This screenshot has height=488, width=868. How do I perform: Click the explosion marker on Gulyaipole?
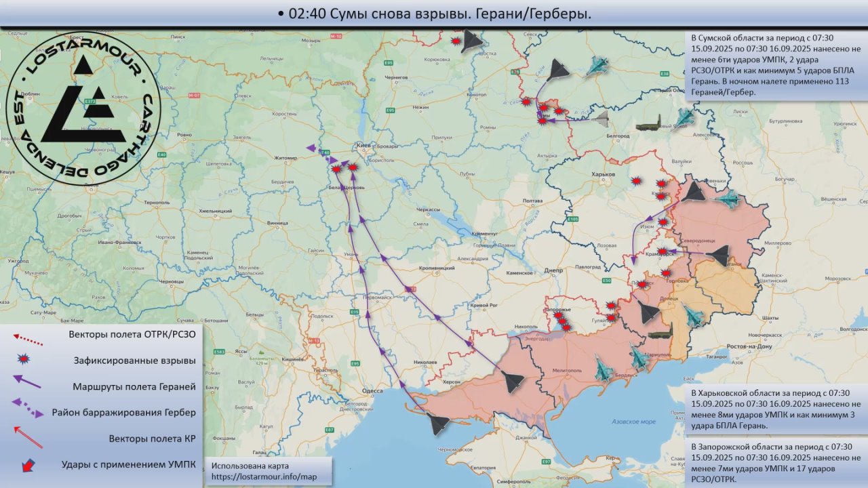(610, 317)
